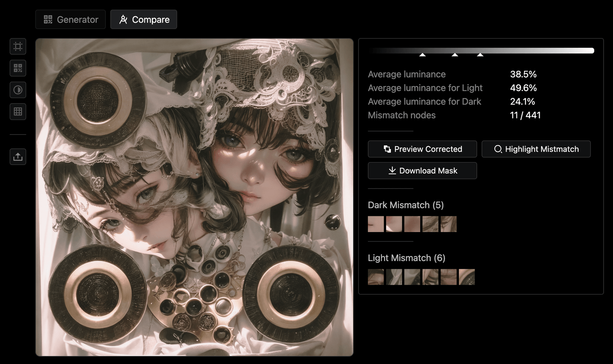Select the first Dark Mismatch thumbnail
The image size is (613, 364).
pyautogui.click(x=375, y=224)
